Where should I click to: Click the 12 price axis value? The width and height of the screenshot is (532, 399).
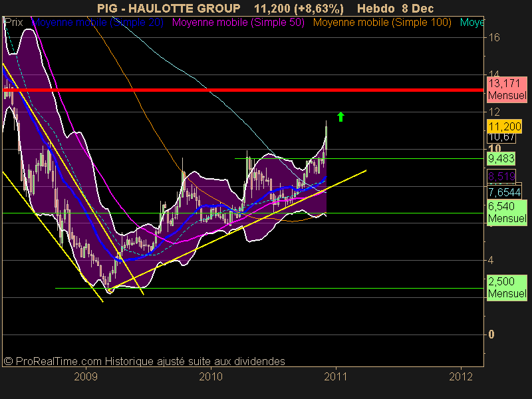(494, 112)
